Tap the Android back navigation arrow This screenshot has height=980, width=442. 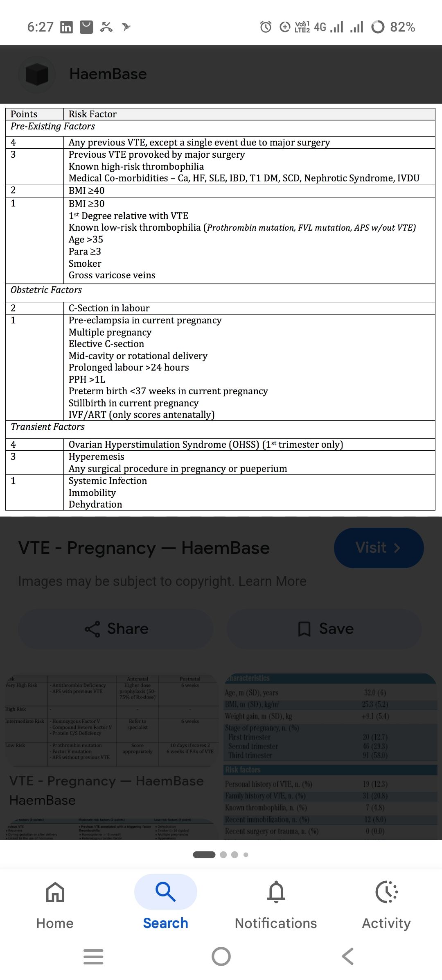click(x=347, y=957)
